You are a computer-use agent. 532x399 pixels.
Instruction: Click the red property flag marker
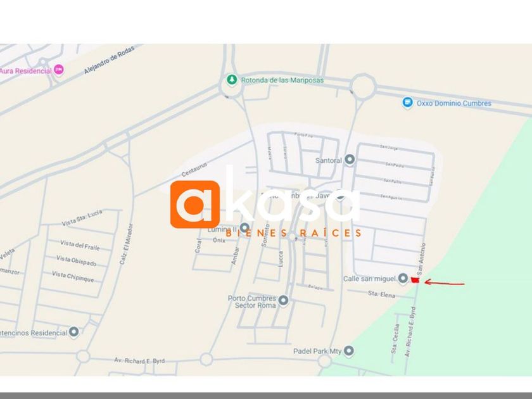[415, 280]
